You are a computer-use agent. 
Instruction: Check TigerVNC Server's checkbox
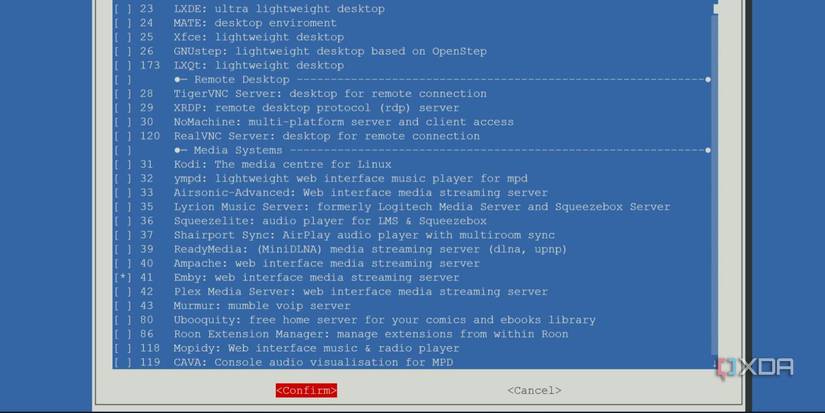tap(123, 94)
